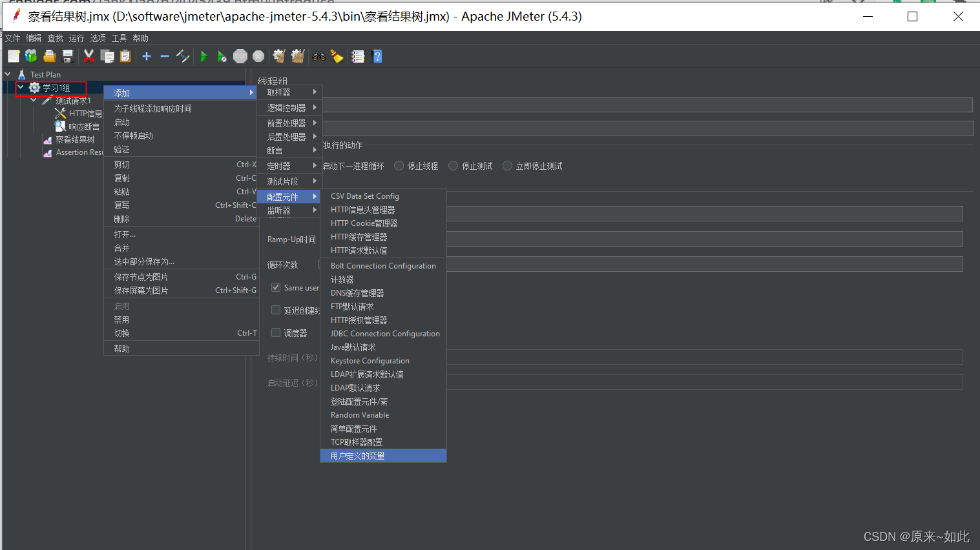Open the 编辑 menu
This screenshot has height=550, width=980.
coord(34,38)
